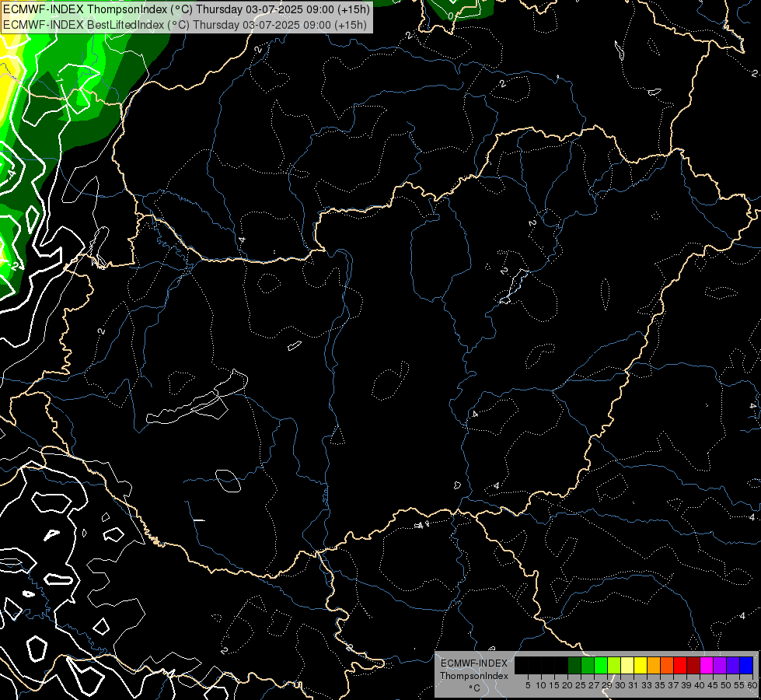This screenshot has width=761, height=700.
Task: Choose the orange-red 35–37 legend swatch
Action: [x=667, y=665]
